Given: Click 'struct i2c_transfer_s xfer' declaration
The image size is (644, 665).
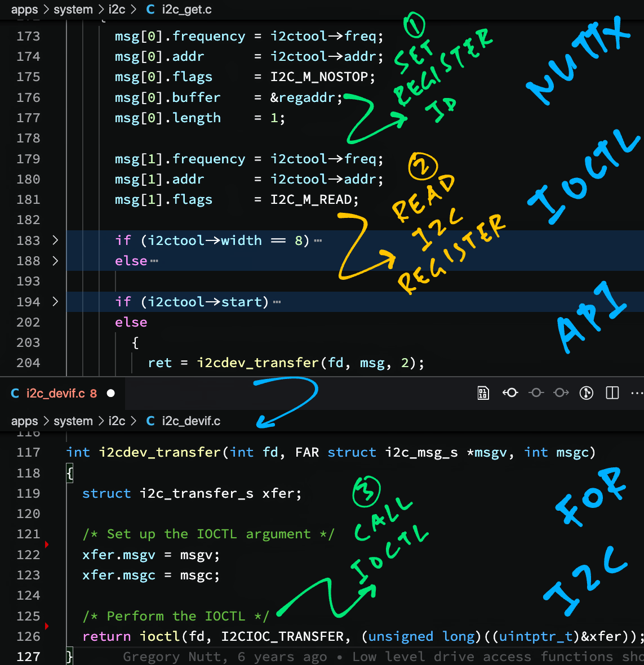Looking at the screenshot, I should (x=192, y=493).
